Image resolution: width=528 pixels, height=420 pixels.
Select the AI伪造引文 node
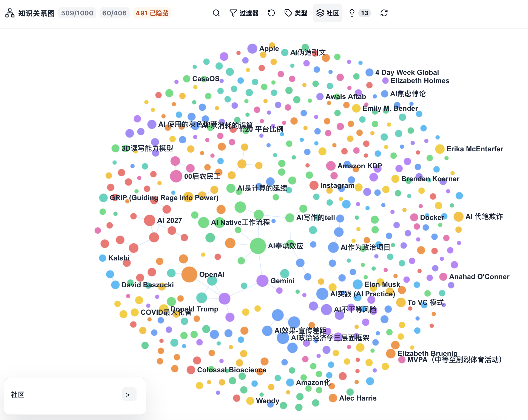tap(285, 52)
